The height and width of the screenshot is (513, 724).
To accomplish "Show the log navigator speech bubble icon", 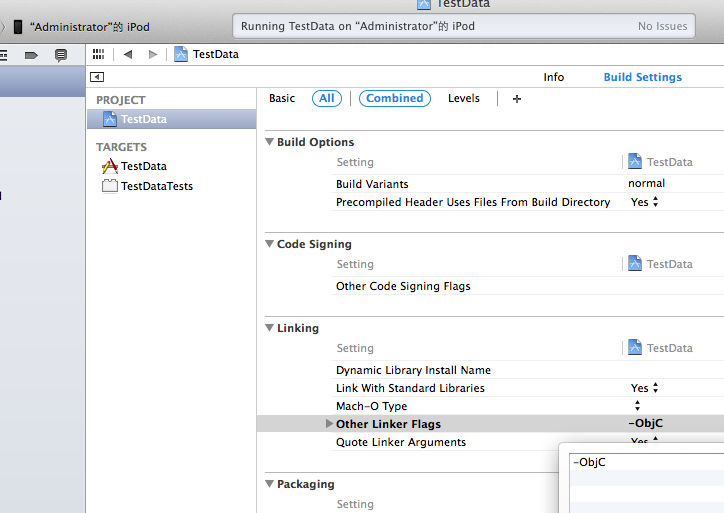I will point(60,55).
